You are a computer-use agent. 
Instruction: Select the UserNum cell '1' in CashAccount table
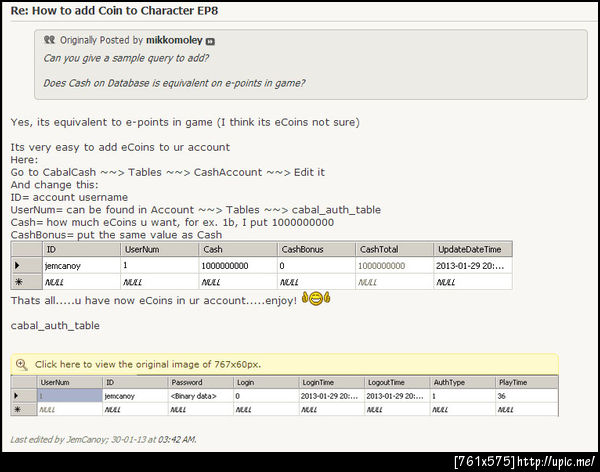click(x=159, y=266)
